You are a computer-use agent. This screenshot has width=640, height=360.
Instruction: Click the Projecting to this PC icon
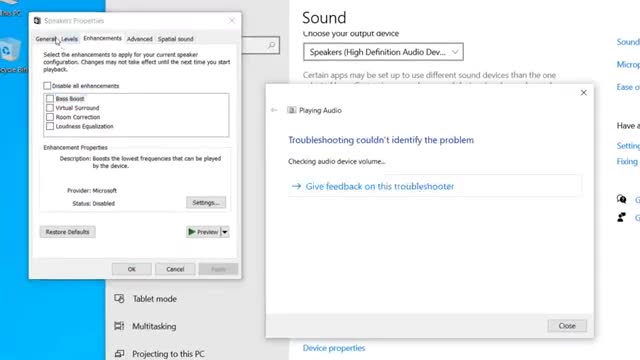tap(119, 353)
